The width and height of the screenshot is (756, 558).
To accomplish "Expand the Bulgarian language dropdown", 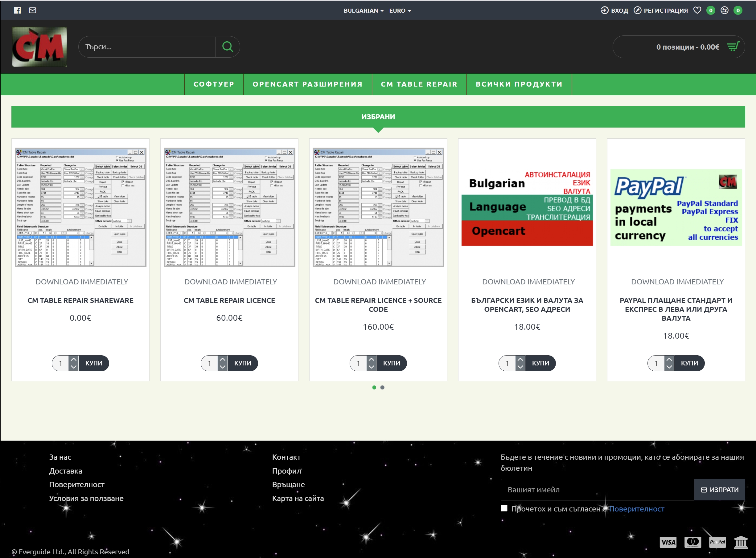I will tap(363, 10).
